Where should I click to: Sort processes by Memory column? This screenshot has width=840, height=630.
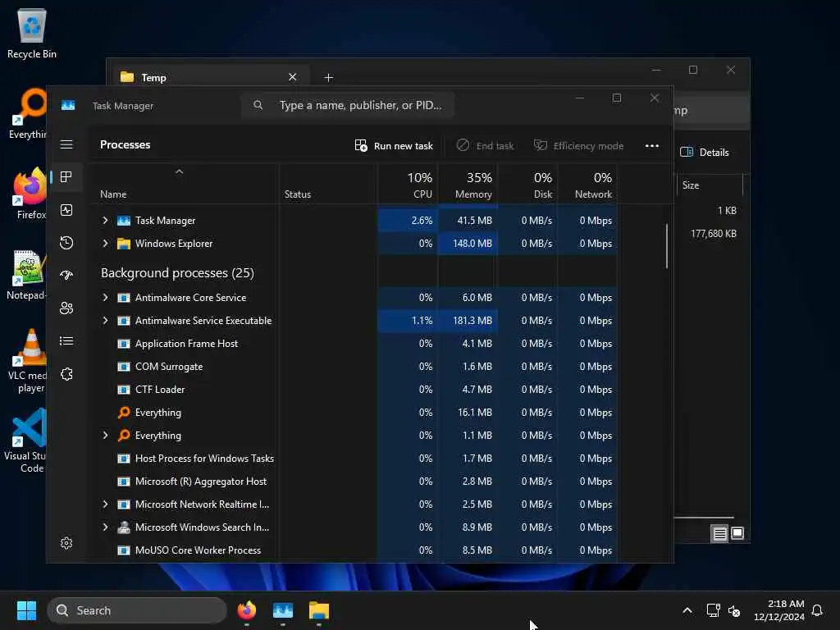(x=468, y=185)
